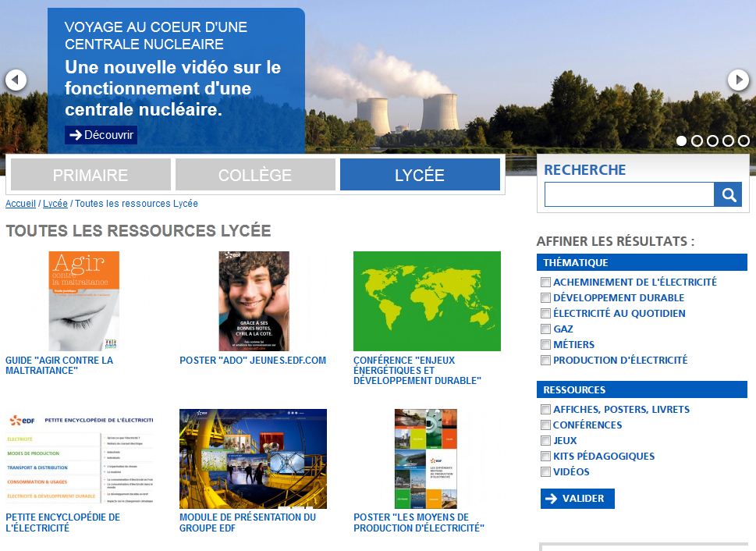Click inside the Recherche search field
The width and height of the screenshot is (756, 551).
click(x=629, y=194)
